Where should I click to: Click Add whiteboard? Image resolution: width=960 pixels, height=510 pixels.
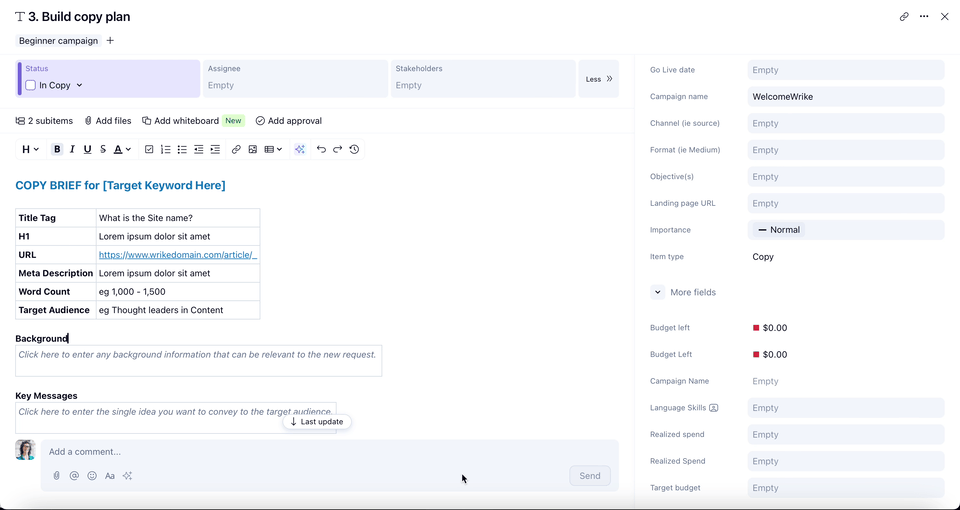click(180, 121)
